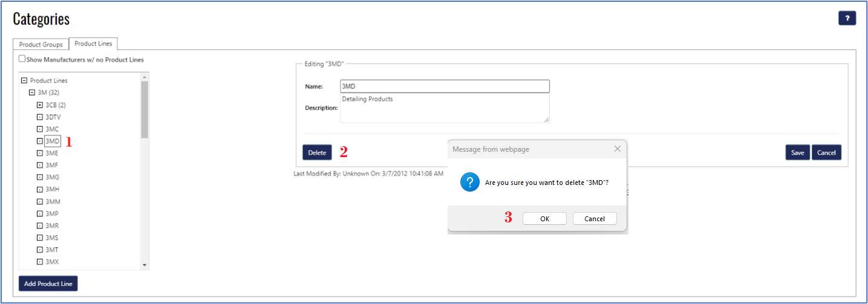The width and height of the screenshot is (868, 304).
Task: Toggle Show Manufacturers w/ no Product Lines
Action: tap(22, 59)
